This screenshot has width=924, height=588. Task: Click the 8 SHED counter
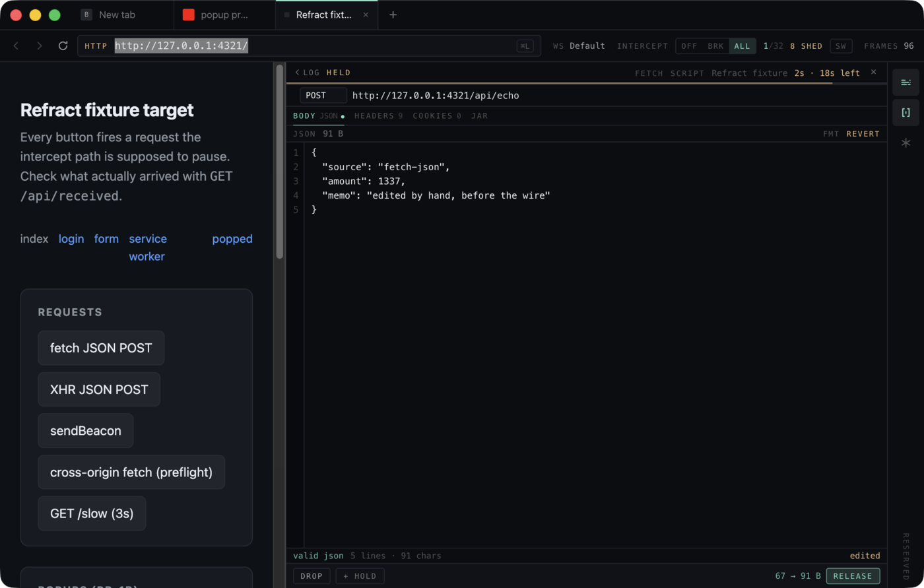click(806, 46)
